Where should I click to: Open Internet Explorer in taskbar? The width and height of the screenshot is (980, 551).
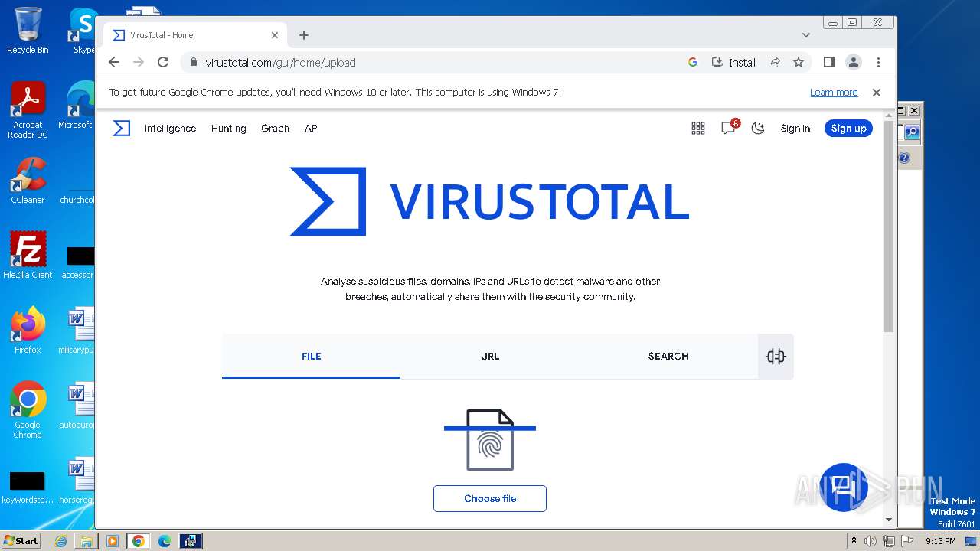click(60, 541)
